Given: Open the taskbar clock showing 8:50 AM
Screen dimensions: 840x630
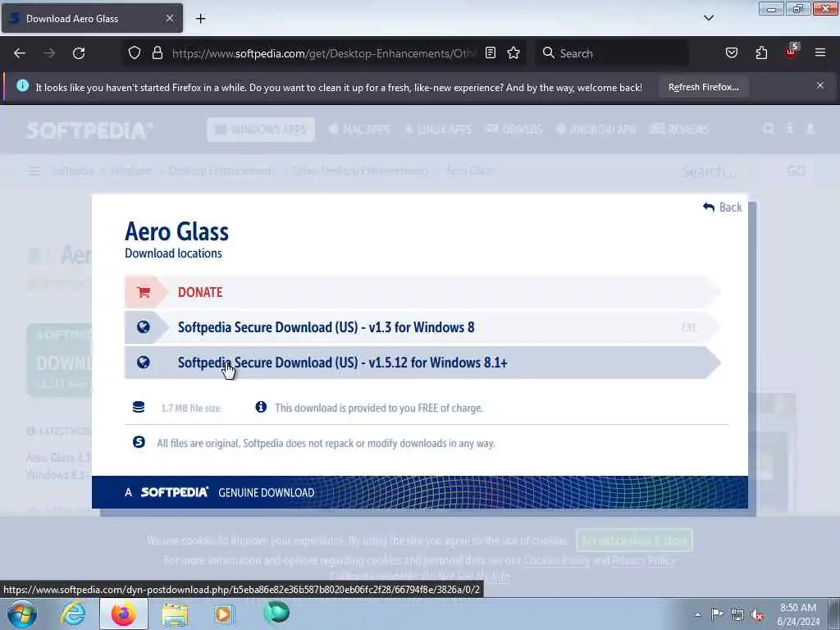Looking at the screenshot, I should [x=798, y=614].
